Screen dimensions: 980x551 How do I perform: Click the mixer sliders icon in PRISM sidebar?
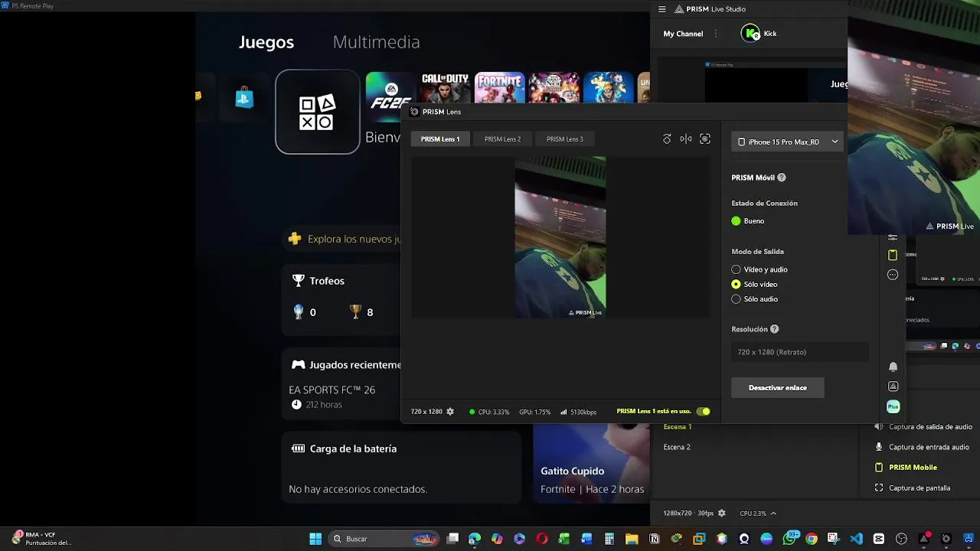click(893, 237)
